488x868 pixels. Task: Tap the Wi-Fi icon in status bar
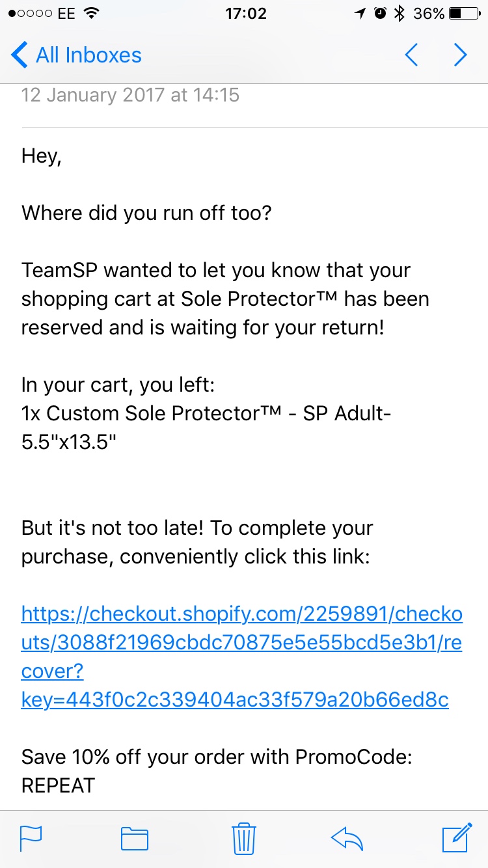pos(92,13)
